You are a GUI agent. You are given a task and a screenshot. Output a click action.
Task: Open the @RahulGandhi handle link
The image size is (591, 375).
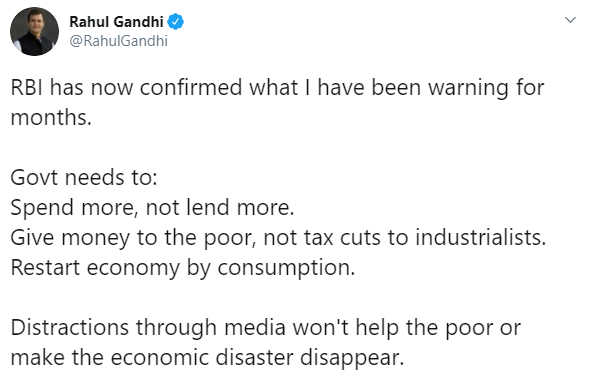pyautogui.click(x=118, y=41)
